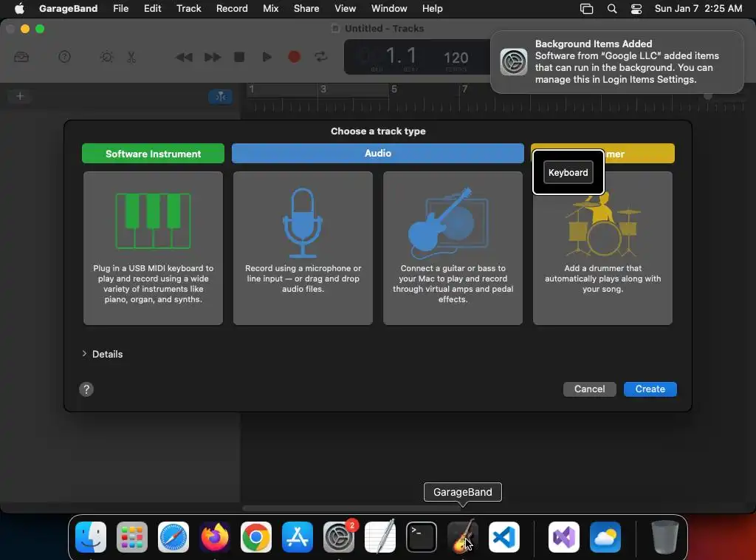Screen dimensions: 756x560
Task: Click bar 5 on the timeline ruler
Action: point(394,89)
